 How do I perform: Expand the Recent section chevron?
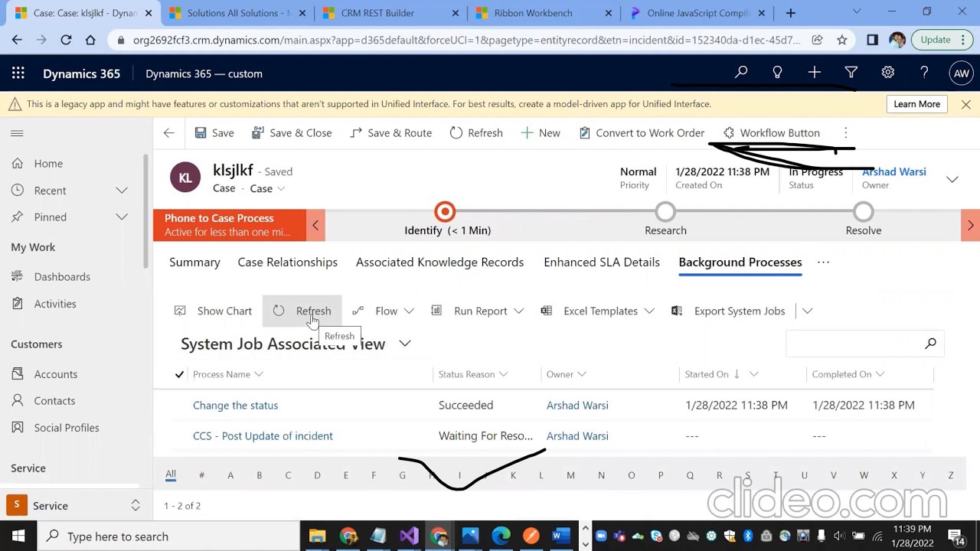pos(121,190)
